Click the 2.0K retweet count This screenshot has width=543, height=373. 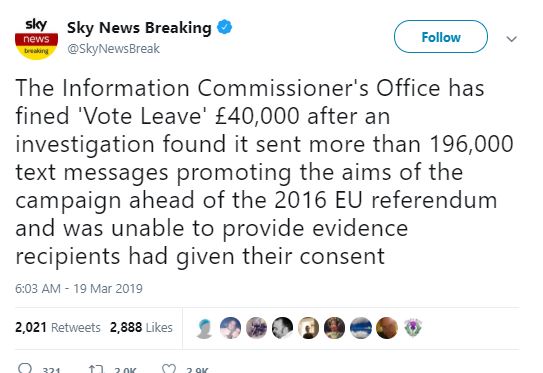pyautogui.click(x=125, y=370)
